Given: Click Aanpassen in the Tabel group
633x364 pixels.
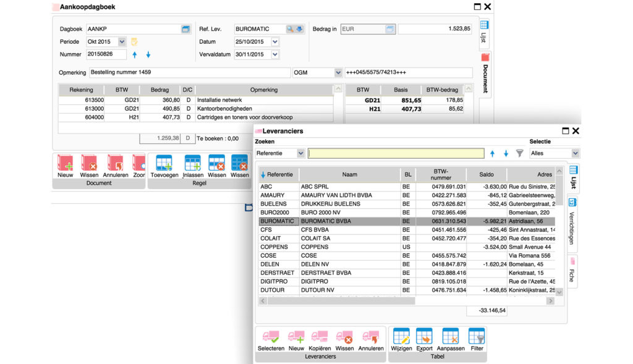Looking at the screenshot, I should point(451,340).
